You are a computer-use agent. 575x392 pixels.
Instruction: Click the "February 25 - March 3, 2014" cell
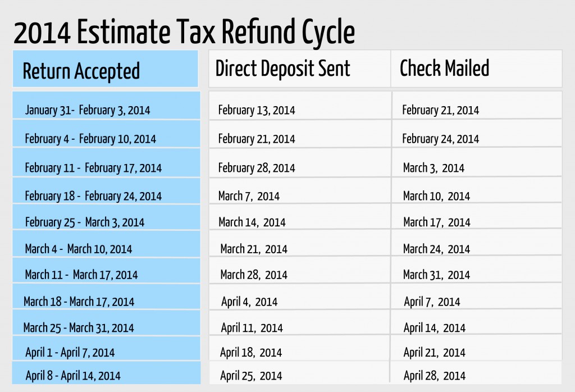(85, 222)
